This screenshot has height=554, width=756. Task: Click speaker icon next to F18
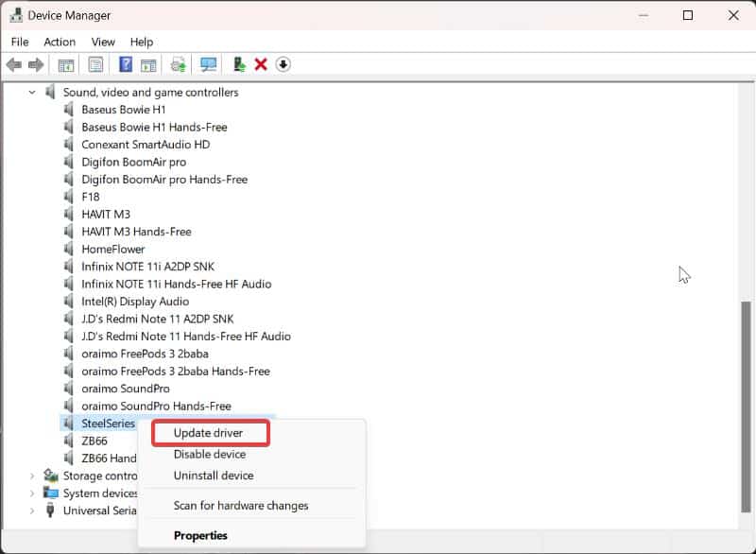(68, 197)
